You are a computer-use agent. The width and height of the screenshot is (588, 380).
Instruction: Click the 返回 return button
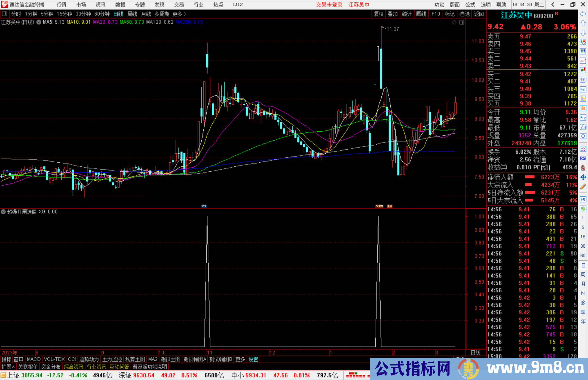pyautogui.click(x=479, y=14)
